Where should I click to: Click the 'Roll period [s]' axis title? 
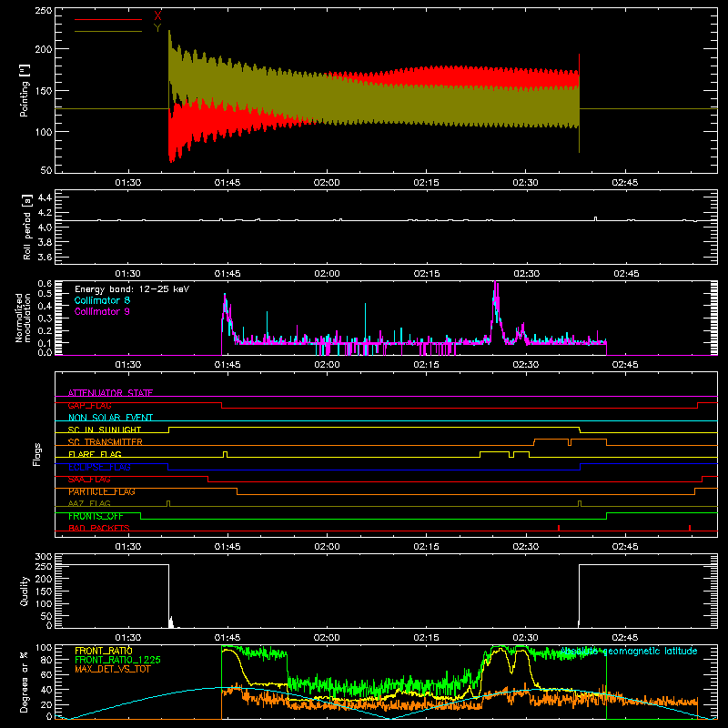[27, 227]
